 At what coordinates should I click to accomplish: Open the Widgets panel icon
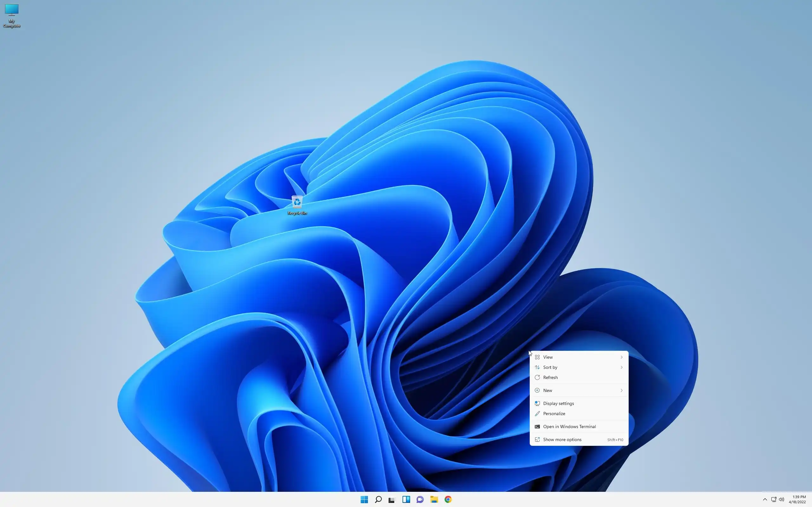coord(406,499)
